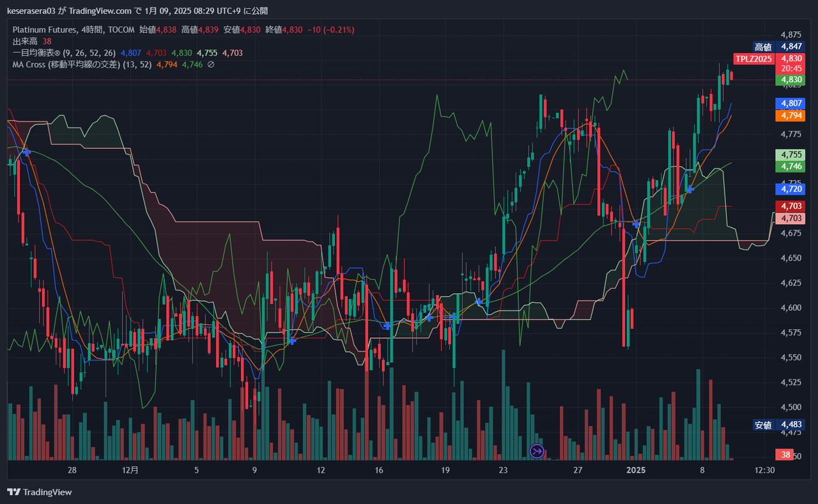The image size is (818, 504).
Task: Click the 28 date label on the time axis
Action: point(72,470)
